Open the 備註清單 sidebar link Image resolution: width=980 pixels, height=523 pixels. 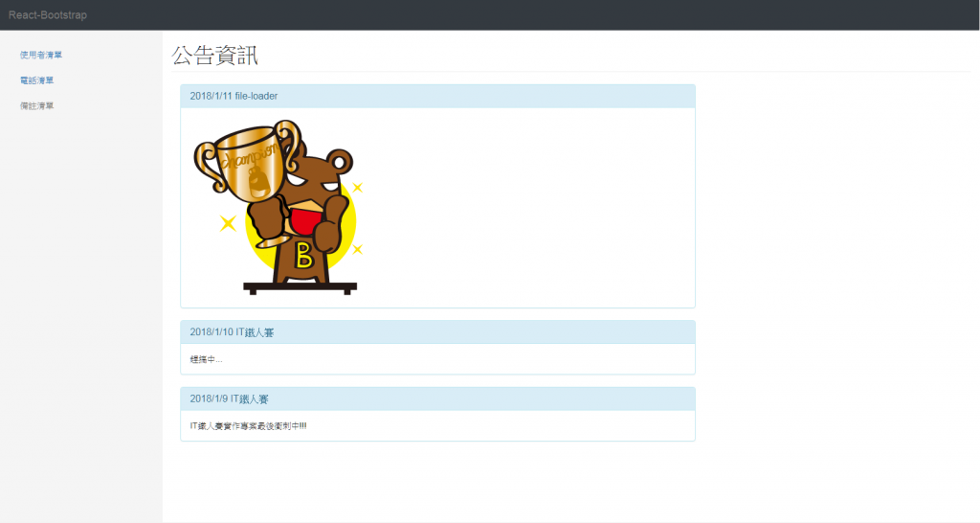[37, 106]
